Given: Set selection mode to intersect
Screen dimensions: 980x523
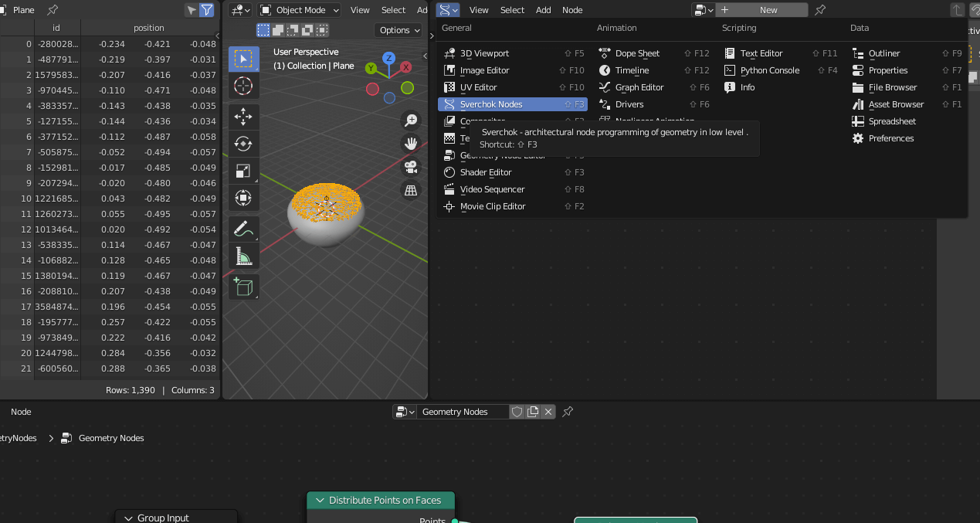Looking at the screenshot, I should (322, 30).
